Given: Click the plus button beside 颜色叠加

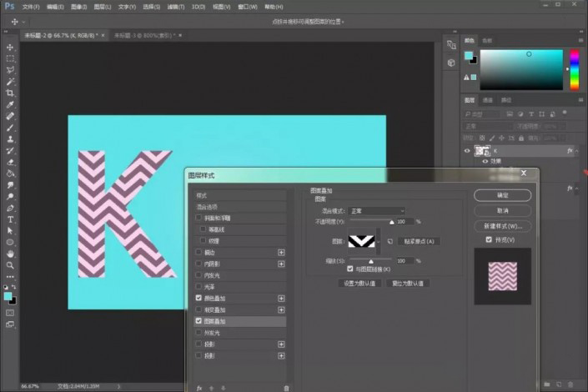Looking at the screenshot, I should pyautogui.click(x=281, y=299).
